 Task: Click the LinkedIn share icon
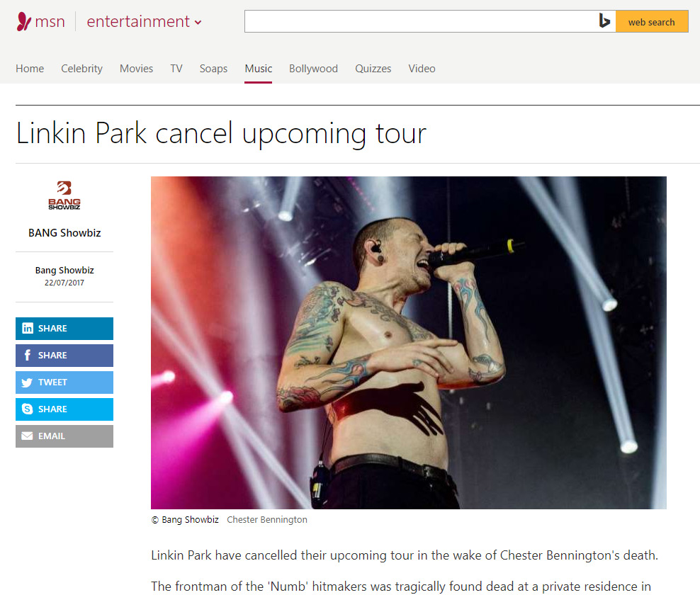pyautogui.click(x=27, y=329)
